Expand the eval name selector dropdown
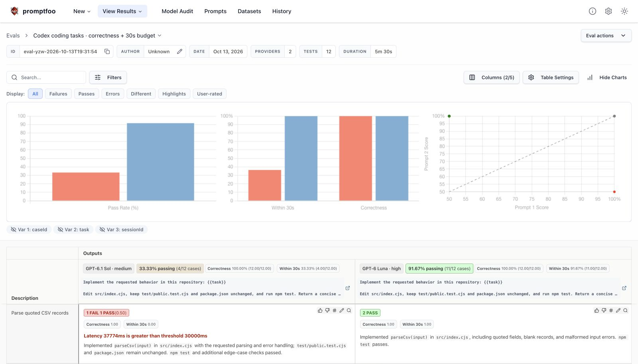Image resolution: width=638 pixels, height=364 pixels. [97, 35]
